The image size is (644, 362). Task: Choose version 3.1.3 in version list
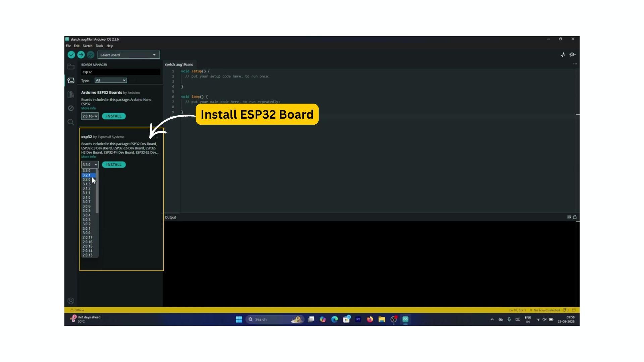[x=89, y=184]
